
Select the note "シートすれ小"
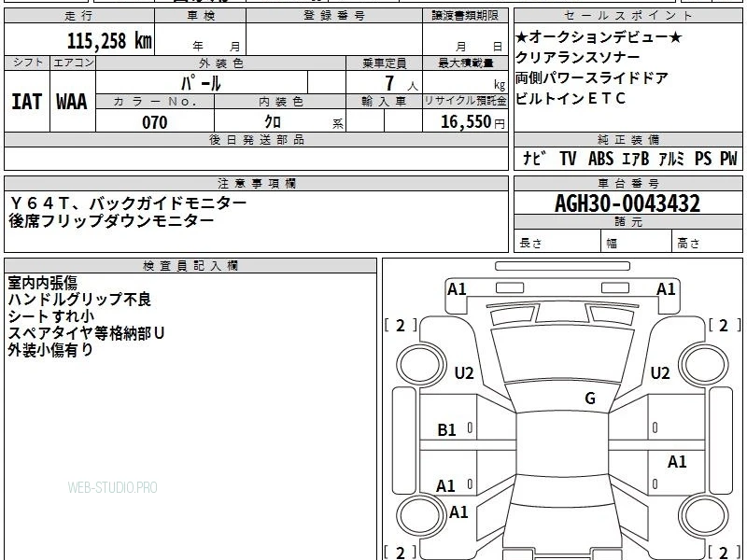point(51,316)
